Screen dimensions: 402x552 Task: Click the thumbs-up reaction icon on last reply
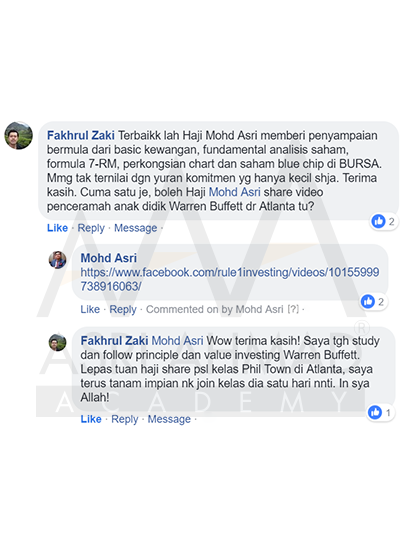tap(375, 412)
